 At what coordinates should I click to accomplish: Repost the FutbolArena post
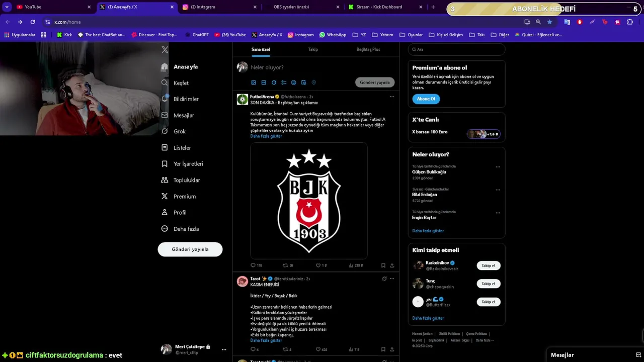click(288, 265)
